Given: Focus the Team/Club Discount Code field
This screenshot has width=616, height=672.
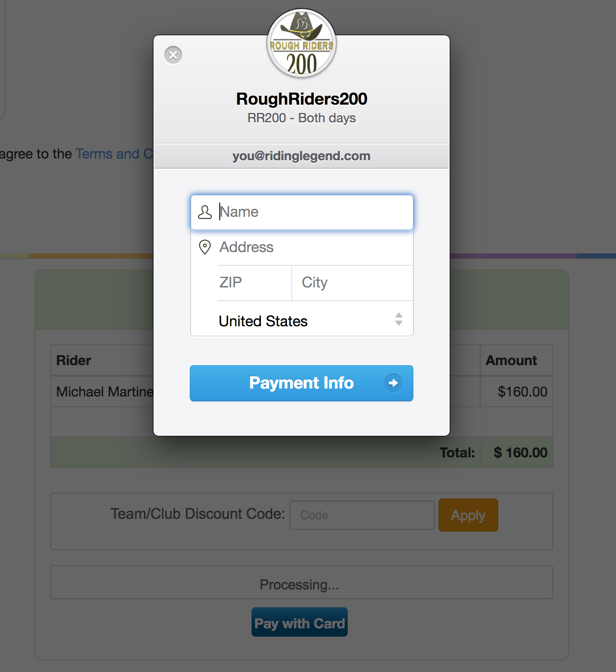Looking at the screenshot, I should pyautogui.click(x=362, y=515).
